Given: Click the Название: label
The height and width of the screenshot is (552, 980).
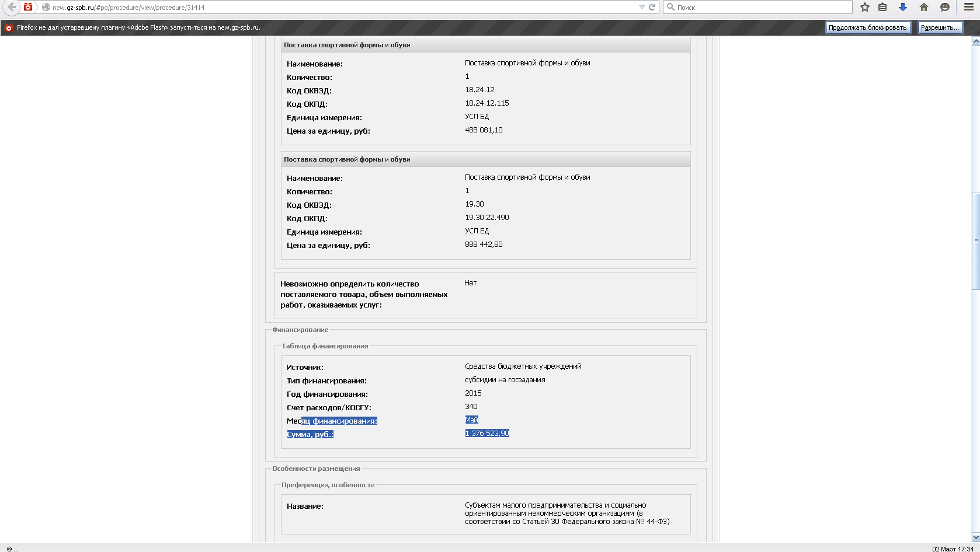Looking at the screenshot, I should 305,506.
